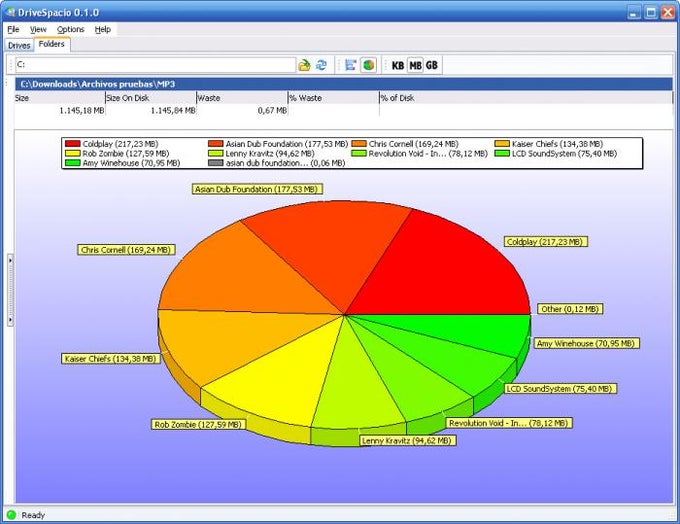Click the 1.145,18 MB size value
The image size is (680, 524).
(x=82, y=111)
